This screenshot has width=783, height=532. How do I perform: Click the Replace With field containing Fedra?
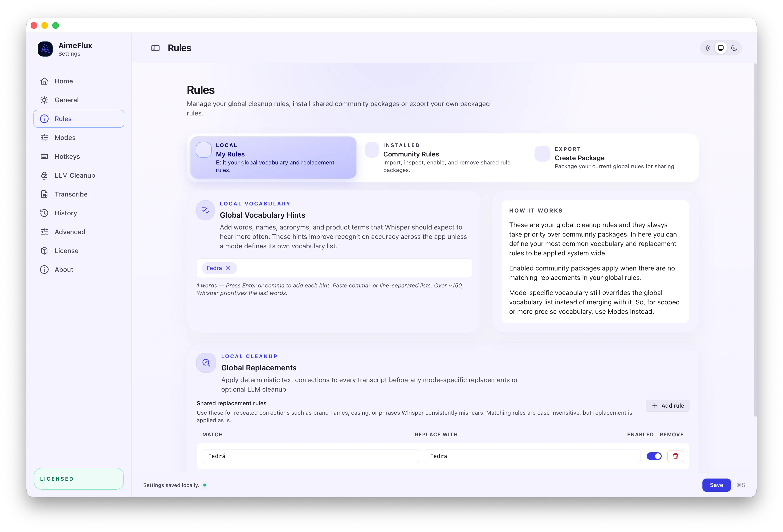coord(532,456)
